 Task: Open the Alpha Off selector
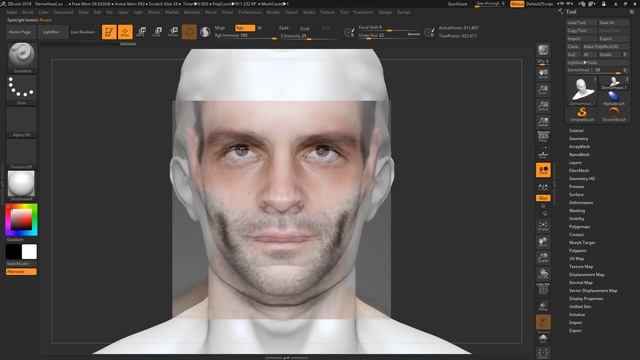(x=22, y=122)
